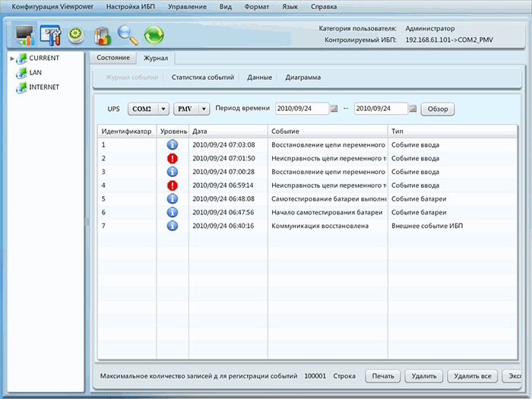This screenshot has width=532, height=399.
Task: Open the start date calendar picker icon
Action: [334, 109]
